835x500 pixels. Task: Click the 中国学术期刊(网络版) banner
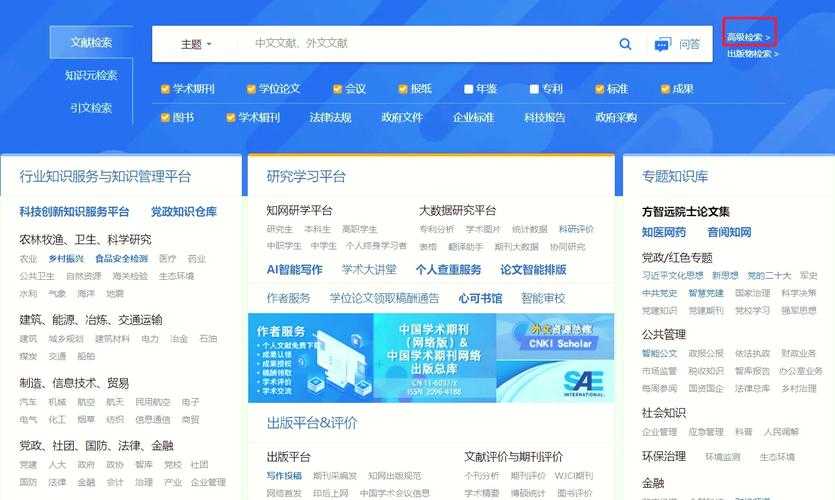pyautogui.click(x=435, y=358)
